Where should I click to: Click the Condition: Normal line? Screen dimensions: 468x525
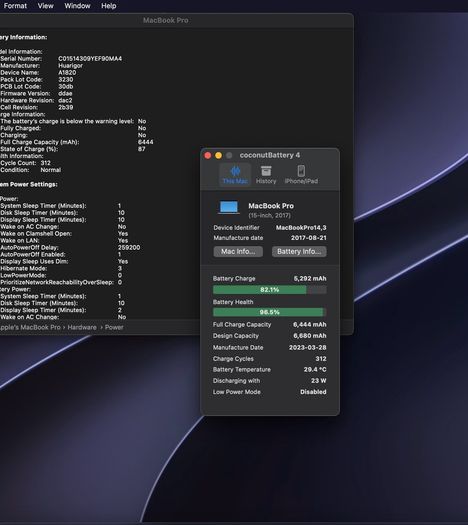[30, 170]
